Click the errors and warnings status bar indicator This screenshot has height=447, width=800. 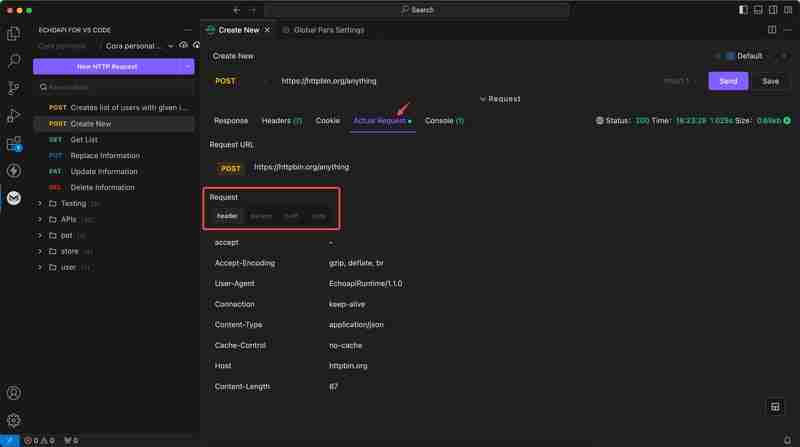click(x=40, y=440)
